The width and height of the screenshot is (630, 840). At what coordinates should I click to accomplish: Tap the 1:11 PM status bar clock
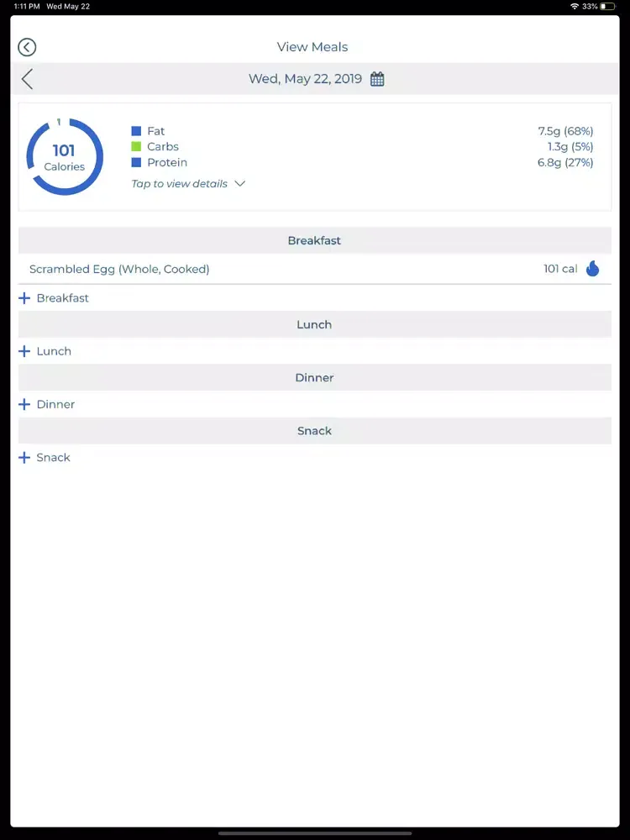[27, 7]
